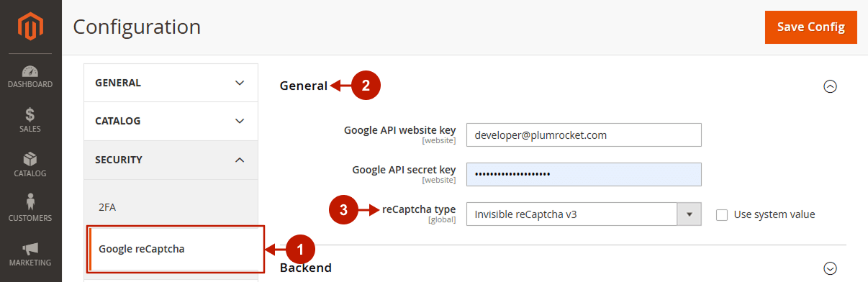This screenshot has height=282, width=868.
Task: Click the General section heading
Action: (x=304, y=86)
